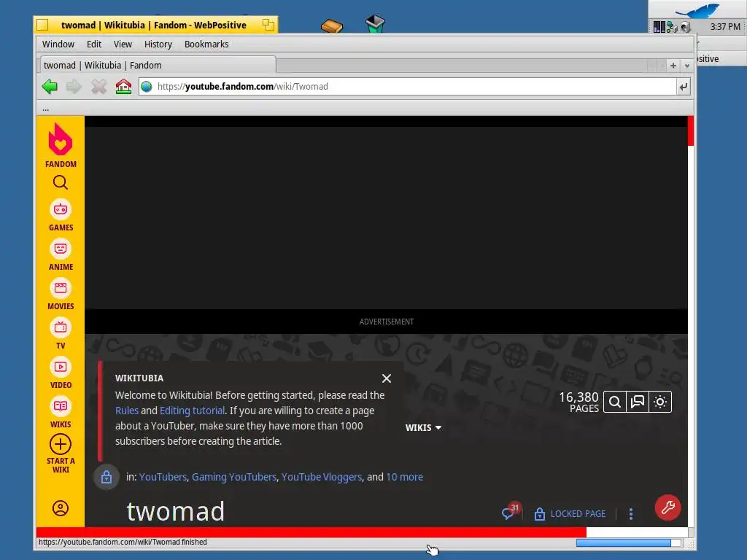This screenshot has height=560, width=747.
Task: Open the Wikis section icon
Action: (61, 406)
